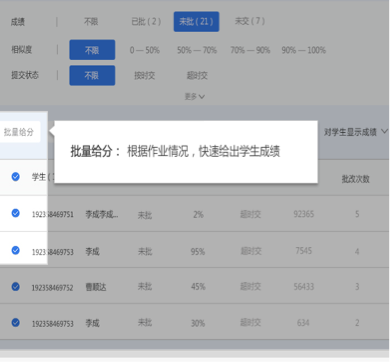Click student ID 192358469751

click(53, 214)
